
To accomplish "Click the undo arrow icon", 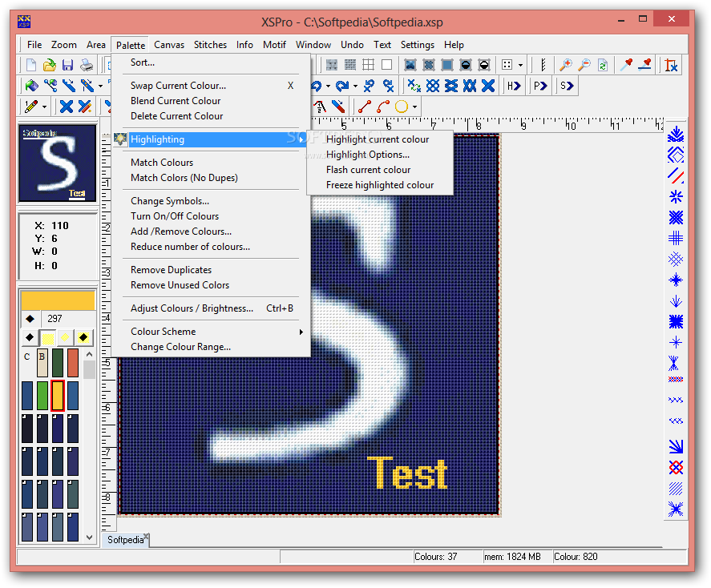I will tap(317, 86).
